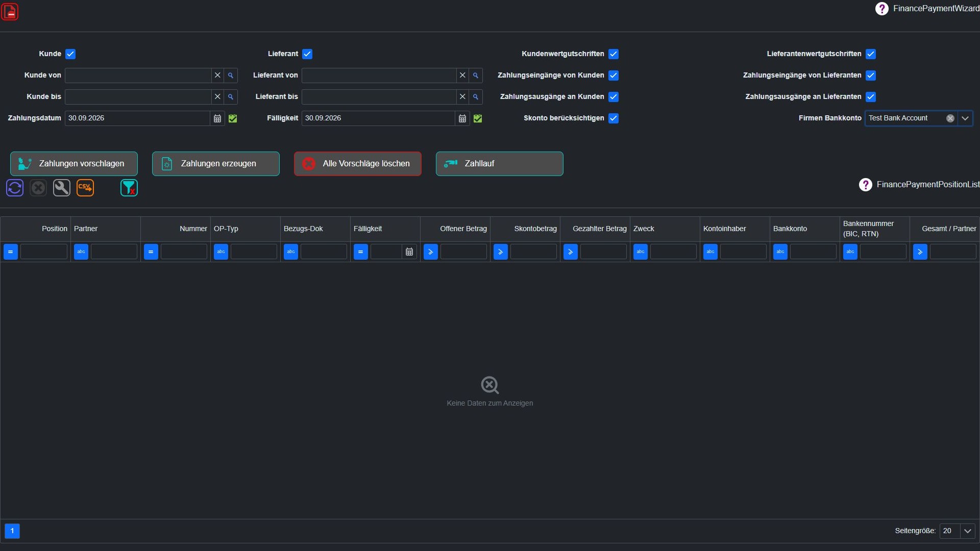Open Partner column filter operator
Screen dimensions: 980x551
81,252
